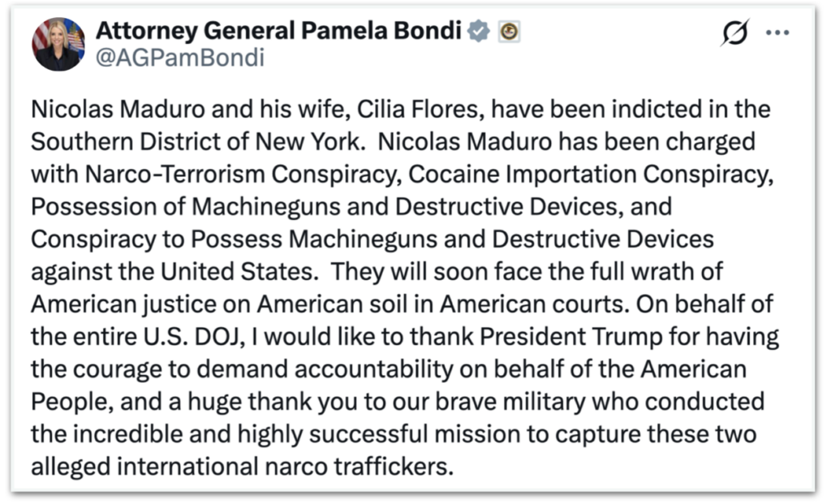Click the words "full wrath" in the post
This screenshot has width=831, height=504.
point(655,272)
